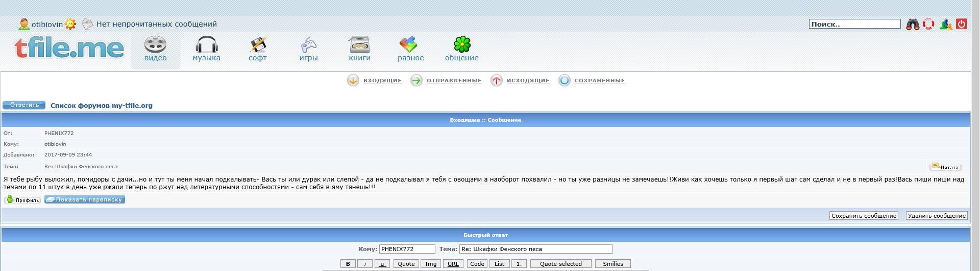Click Удалить сообщение button
980x271 pixels.
(x=937, y=216)
